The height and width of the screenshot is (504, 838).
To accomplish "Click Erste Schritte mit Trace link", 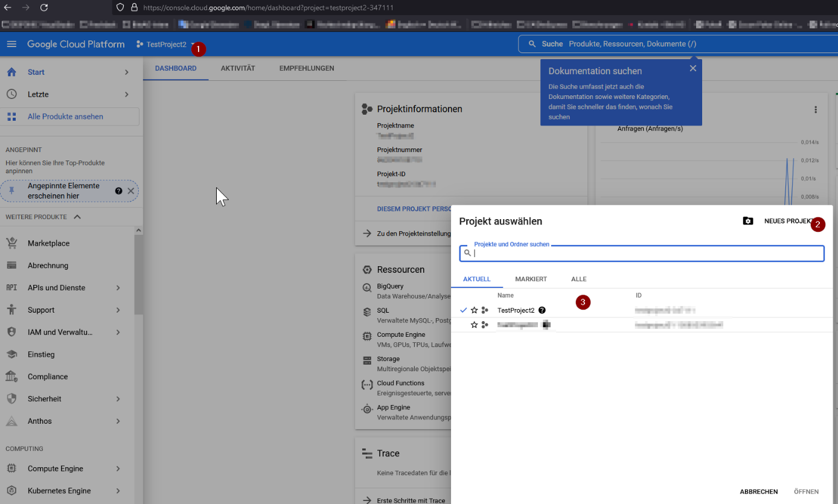I will [411, 500].
